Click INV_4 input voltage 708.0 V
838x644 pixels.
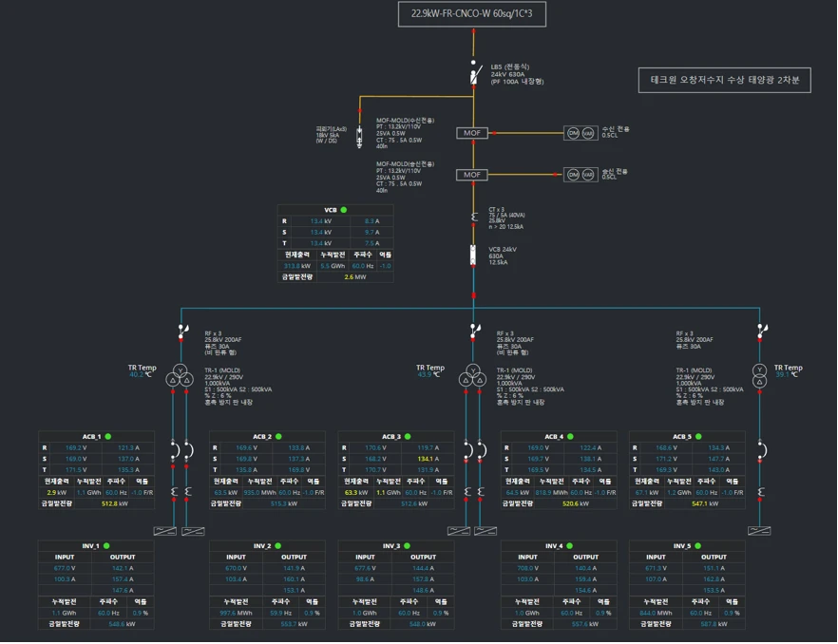pyautogui.click(x=527, y=568)
